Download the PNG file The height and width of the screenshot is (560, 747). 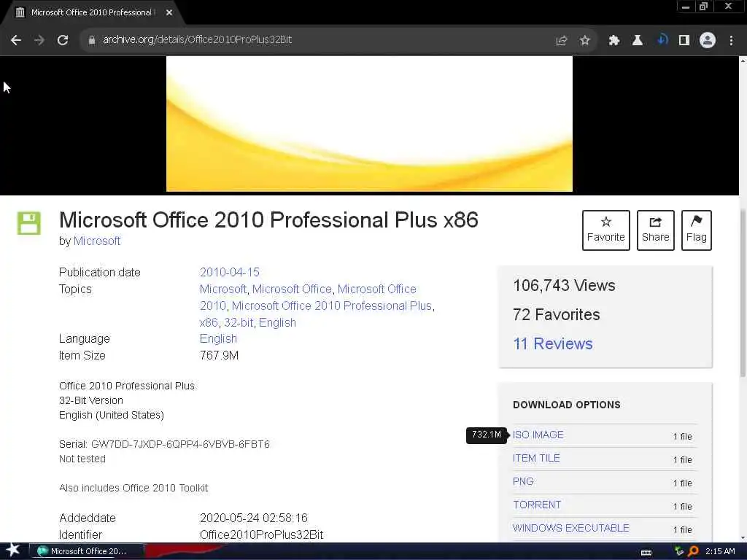pyautogui.click(x=522, y=481)
